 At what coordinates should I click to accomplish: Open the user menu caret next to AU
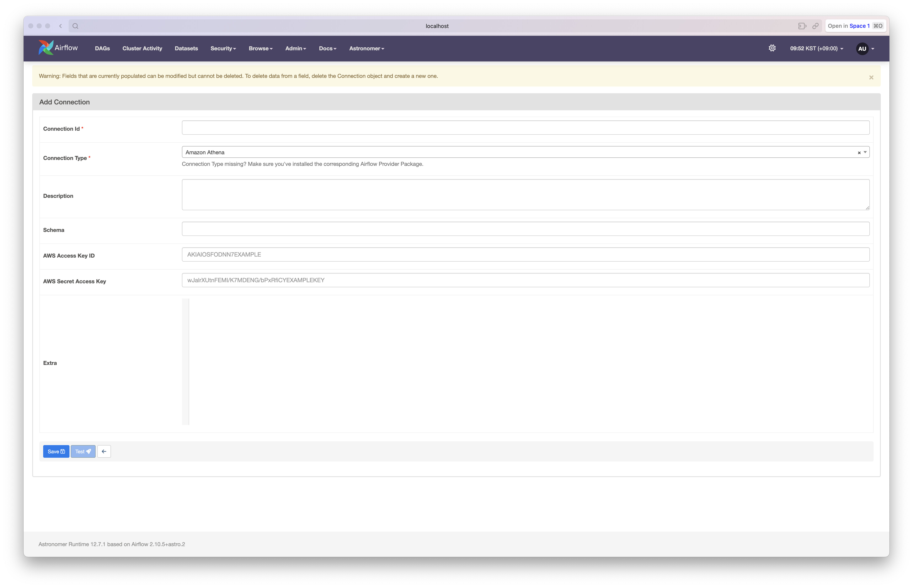(873, 49)
